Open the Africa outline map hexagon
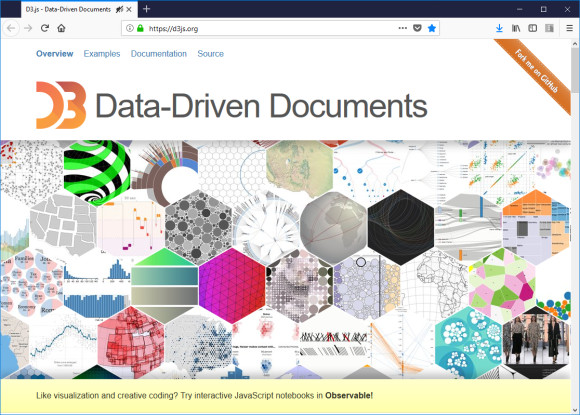This screenshot has width=580, height=415. 435,286
